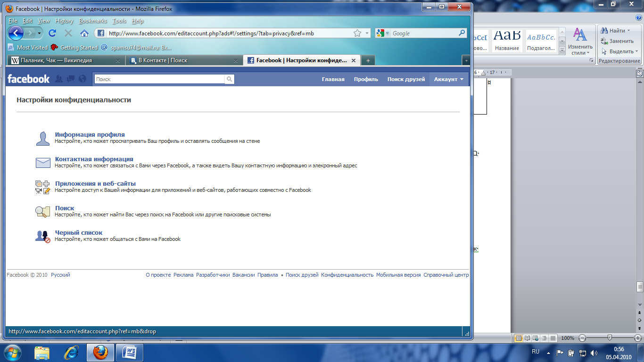The height and width of the screenshot is (362, 644).
Task: Open Firefox History menu
Action: click(64, 21)
